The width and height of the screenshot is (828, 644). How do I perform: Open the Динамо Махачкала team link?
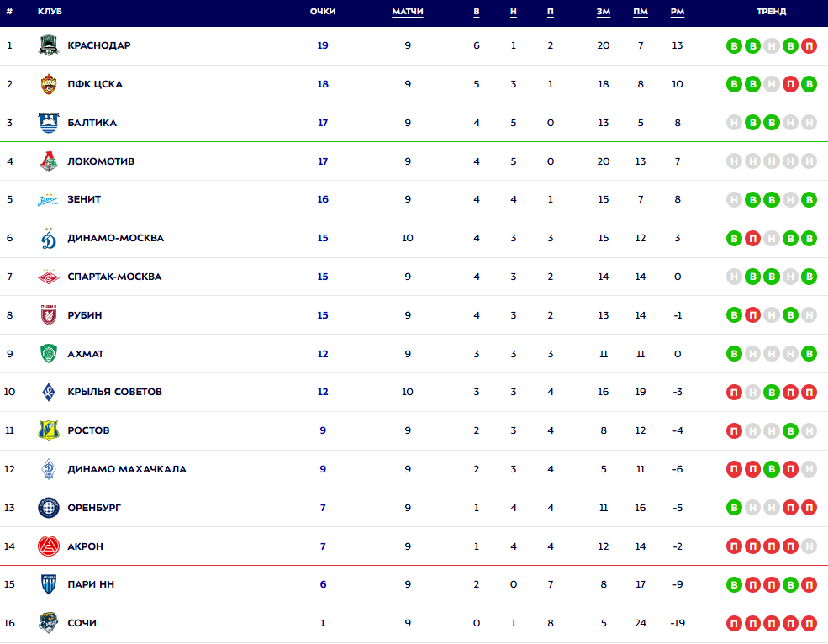pyautogui.click(x=127, y=469)
